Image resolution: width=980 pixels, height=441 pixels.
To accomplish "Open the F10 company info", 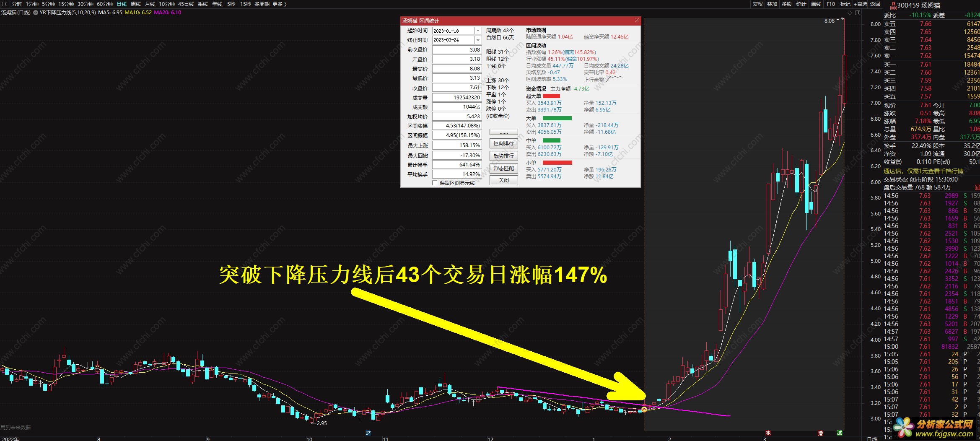I will click(x=831, y=4).
